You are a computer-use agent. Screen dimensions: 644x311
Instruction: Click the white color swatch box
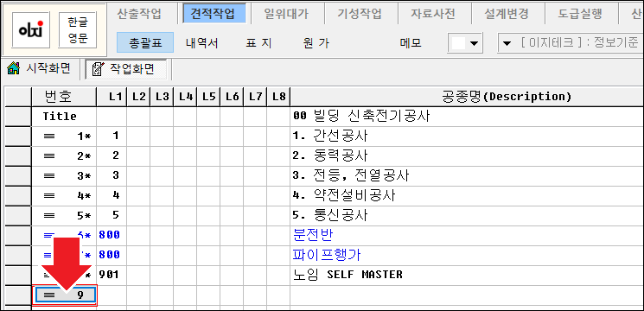tap(458, 43)
